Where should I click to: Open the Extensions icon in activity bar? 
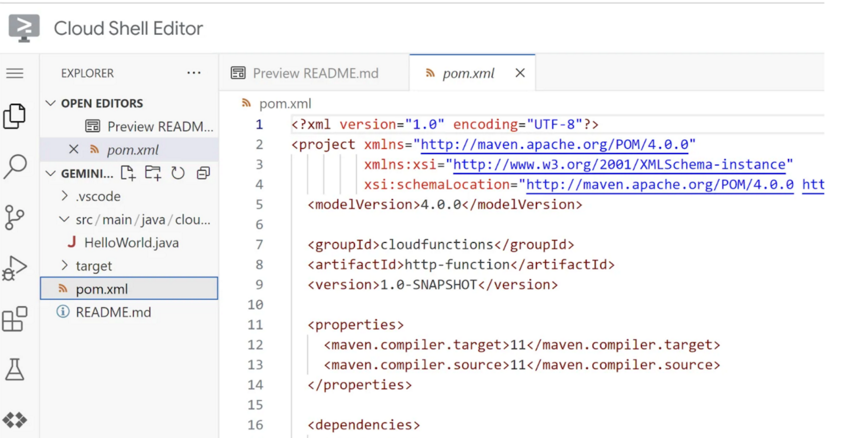point(15,319)
